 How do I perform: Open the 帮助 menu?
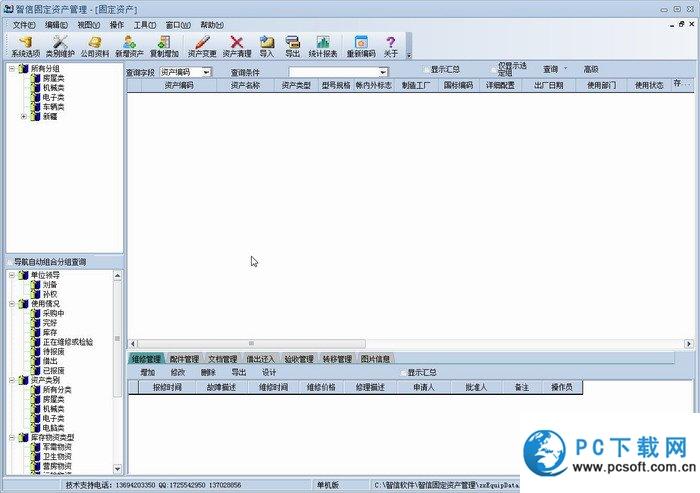pos(212,25)
